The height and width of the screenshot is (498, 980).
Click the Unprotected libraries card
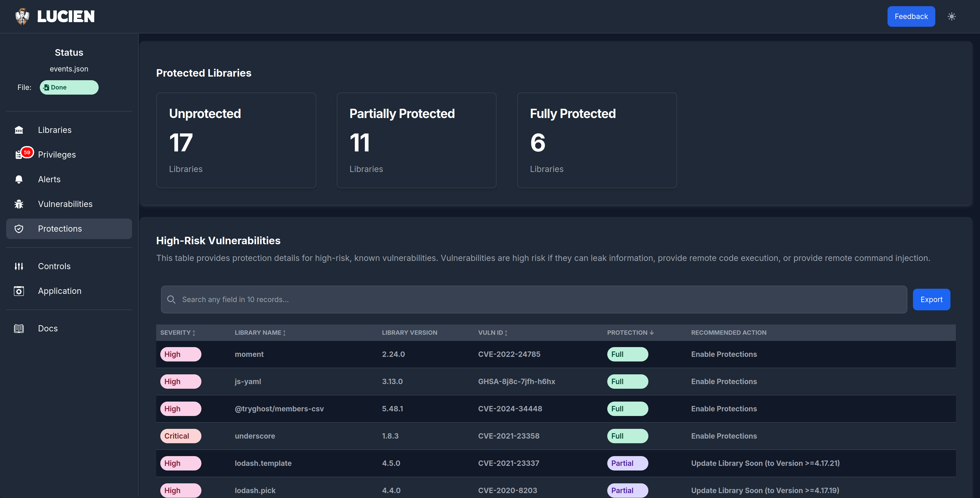pos(236,140)
